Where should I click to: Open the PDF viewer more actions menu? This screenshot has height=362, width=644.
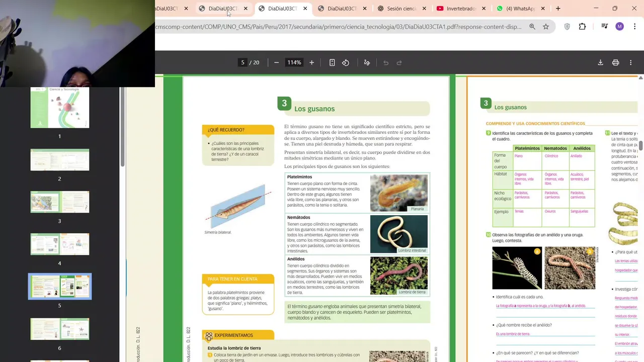click(x=631, y=62)
